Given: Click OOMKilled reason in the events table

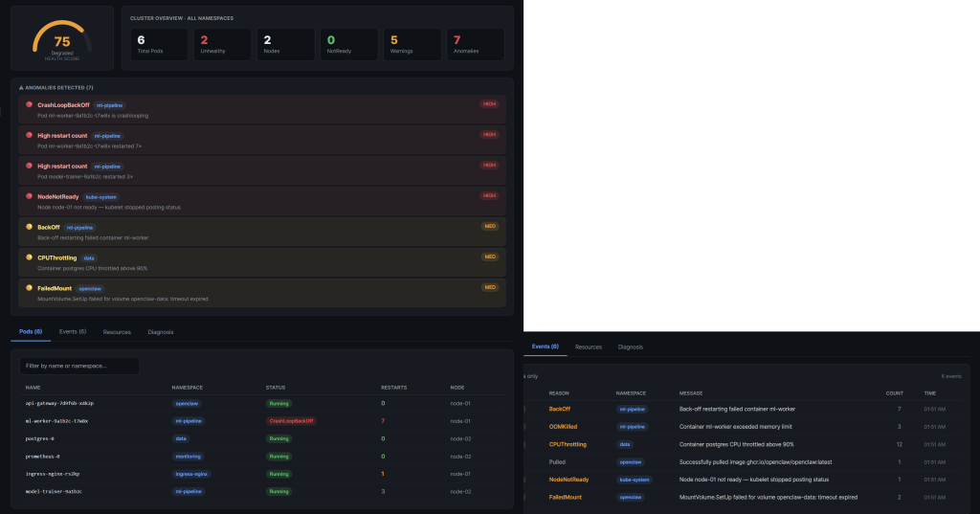Looking at the screenshot, I should [567, 427].
